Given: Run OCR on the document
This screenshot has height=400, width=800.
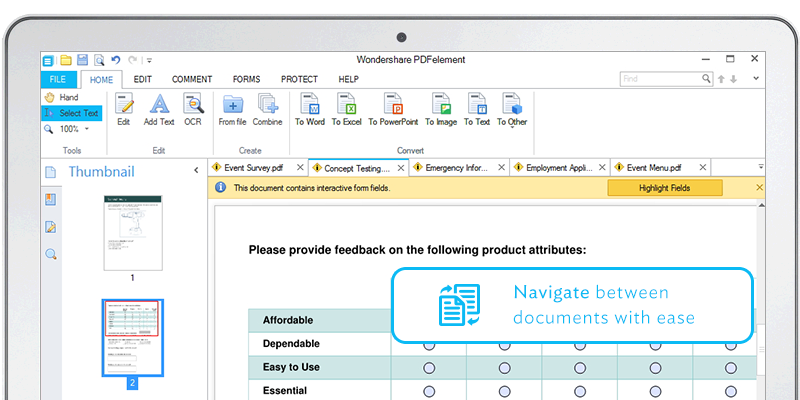Looking at the screenshot, I should coord(193,109).
